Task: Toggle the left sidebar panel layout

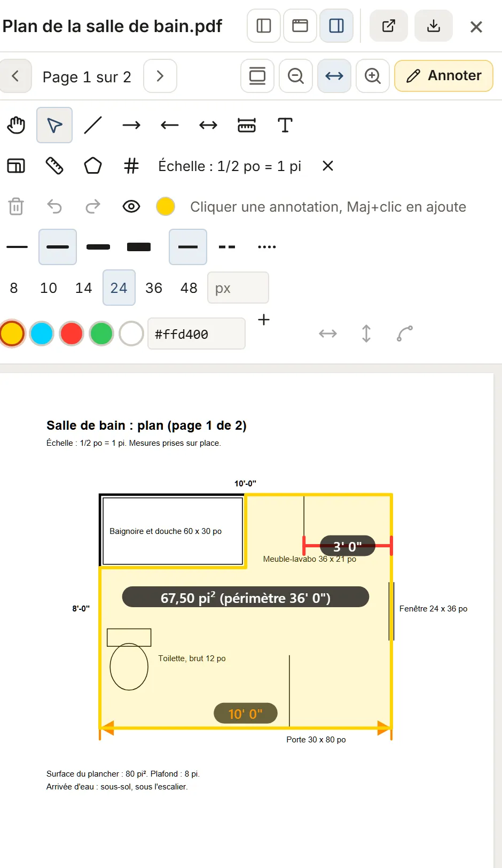Action: click(264, 26)
